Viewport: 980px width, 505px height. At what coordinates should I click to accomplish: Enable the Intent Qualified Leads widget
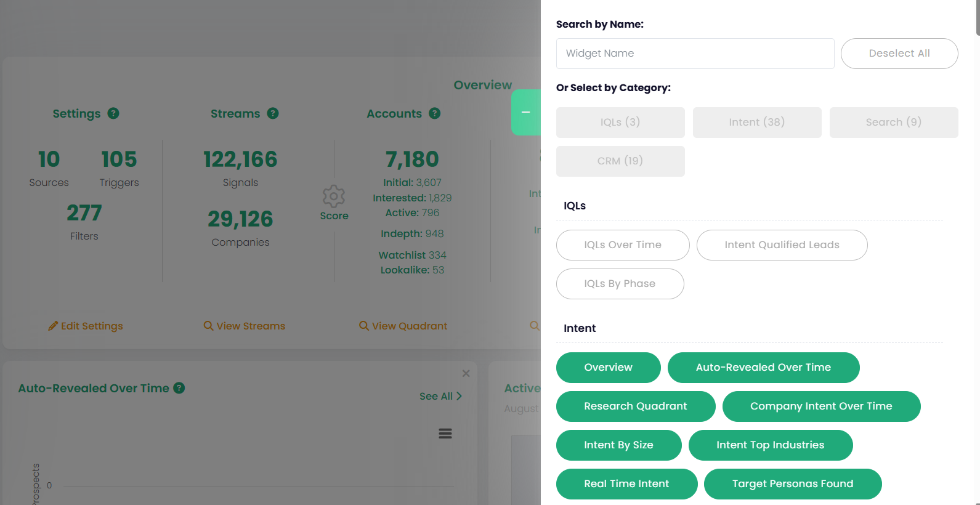click(782, 245)
